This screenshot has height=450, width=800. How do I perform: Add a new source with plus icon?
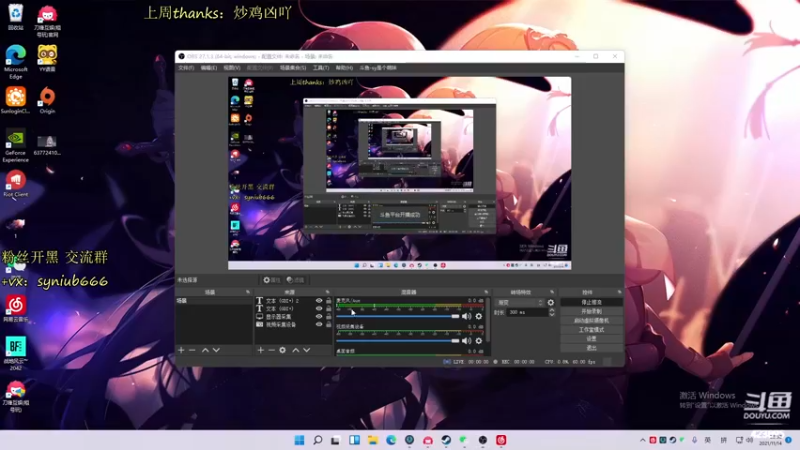[261, 350]
